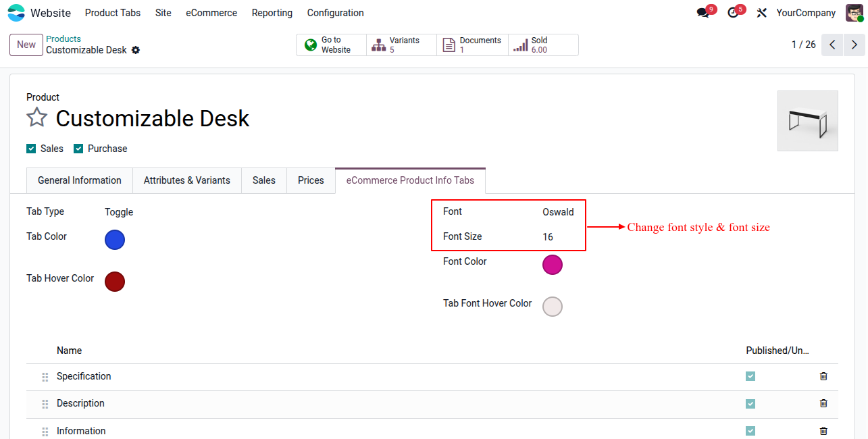Click the desk product image thumbnail
Image resolution: width=868 pixels, height=439 pixels.
point(808,121)
